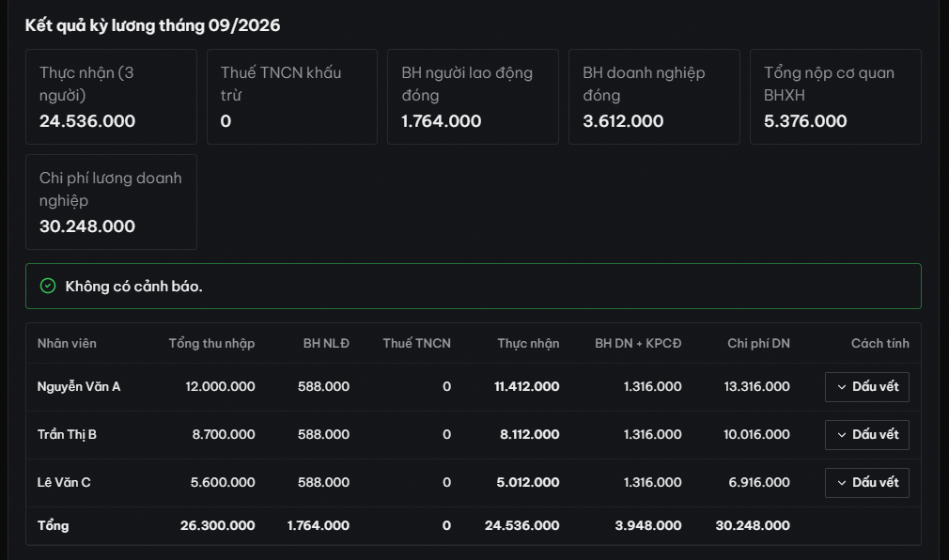The height and width of the screenshot is (560, 949).
Task: Click the "Thuế TNCN khấu trừ" card label
Action: [281, 84]
